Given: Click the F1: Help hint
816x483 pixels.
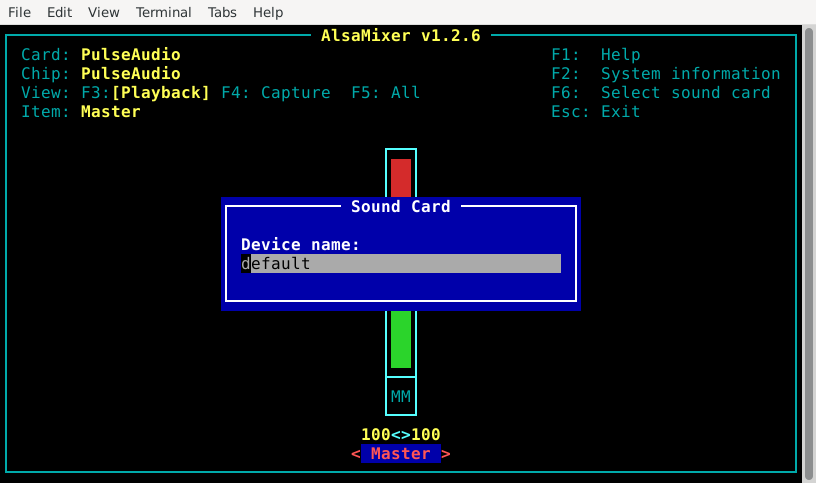Looking at the screenshot, I should pos(596,55).
